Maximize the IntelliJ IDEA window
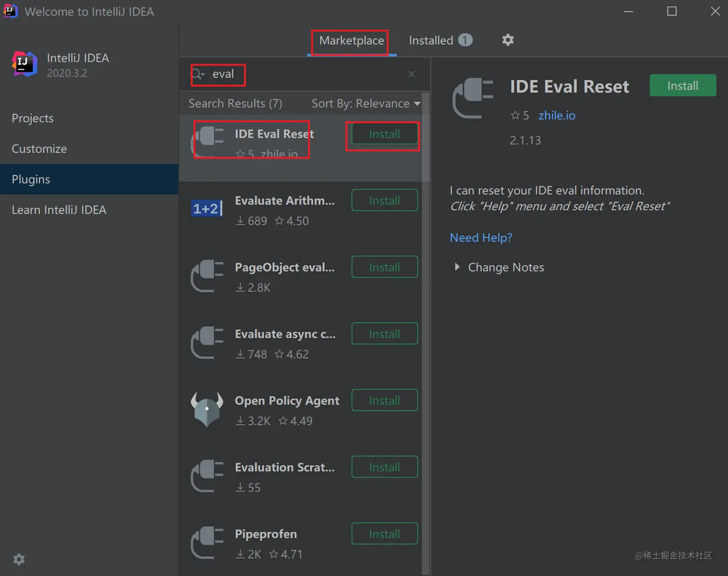Viewport: 728px width, 576px height. (672, 11)
